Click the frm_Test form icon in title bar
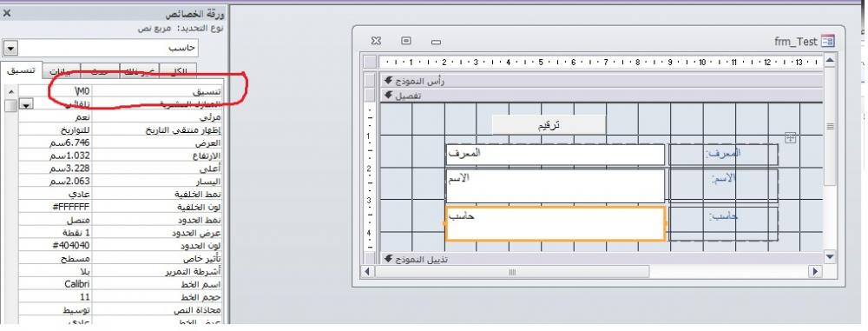 827,41
